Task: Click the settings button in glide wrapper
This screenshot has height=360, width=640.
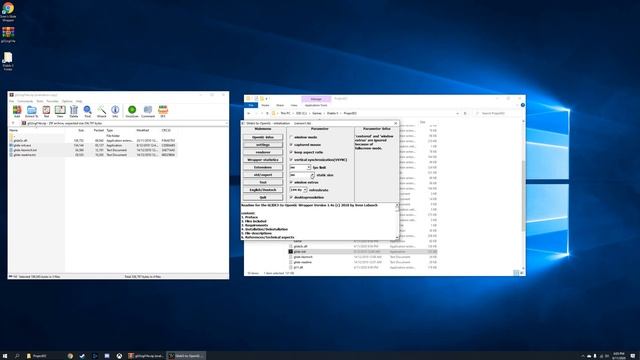Action: tap(263, 144)
